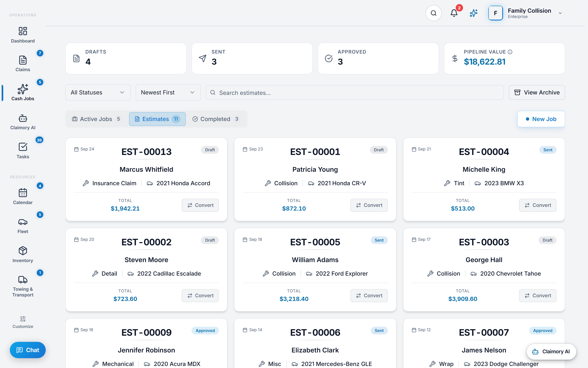Open the Approved summary card

(378, 58)
